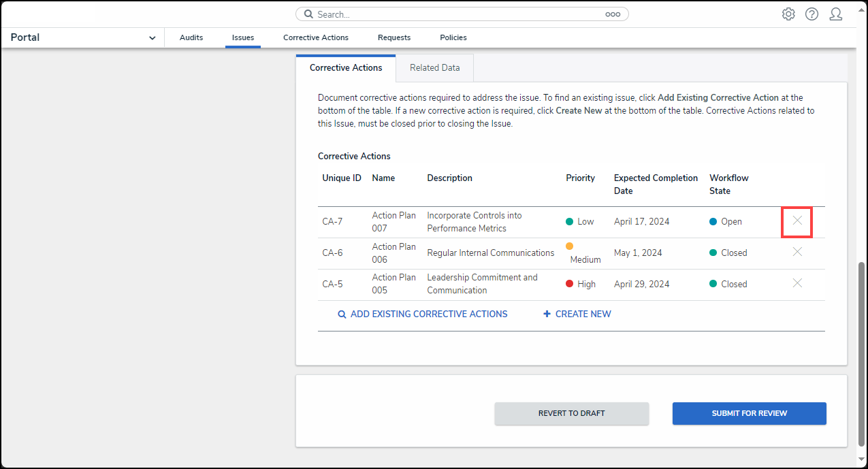Go to the Audits menu
Image resolution: width=868 pixels, height=469 pixels.
[191, 37]
